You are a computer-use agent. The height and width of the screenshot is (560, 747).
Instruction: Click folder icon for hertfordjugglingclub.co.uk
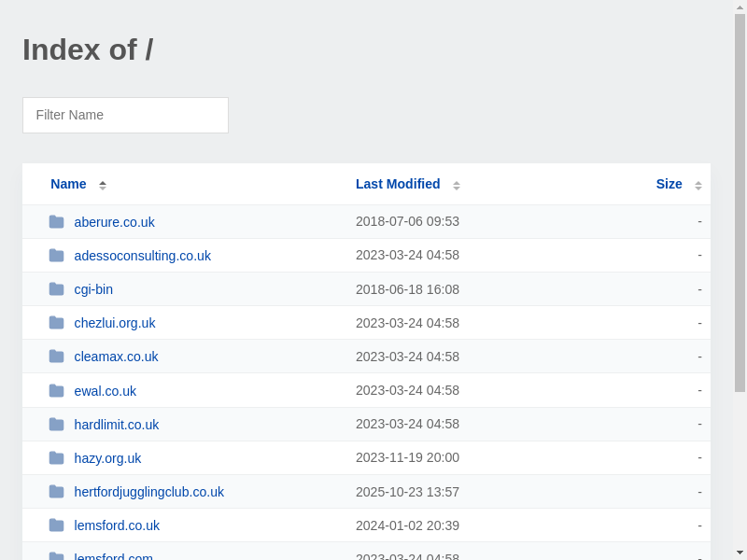tap(57, 492)
